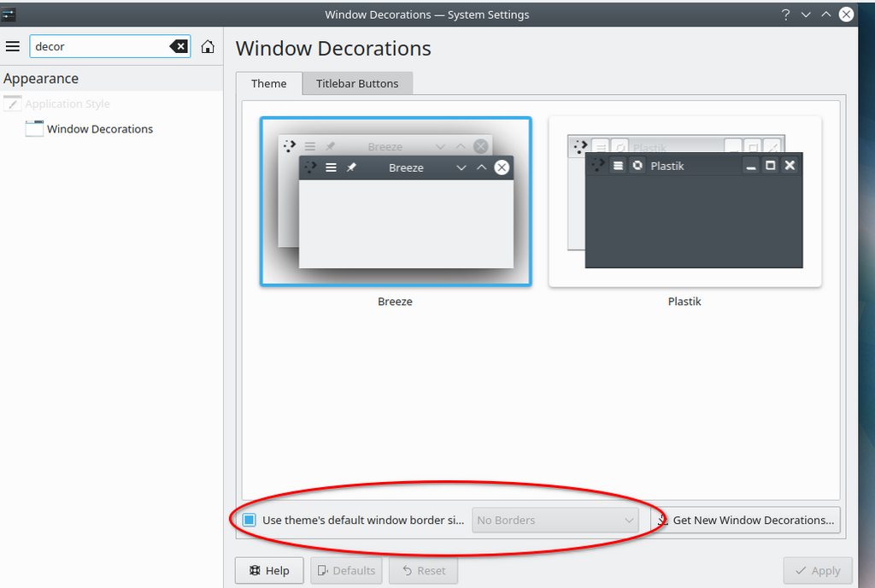875x588 pixels.
Task: Clear the search field text
Action: coord(179,46)
